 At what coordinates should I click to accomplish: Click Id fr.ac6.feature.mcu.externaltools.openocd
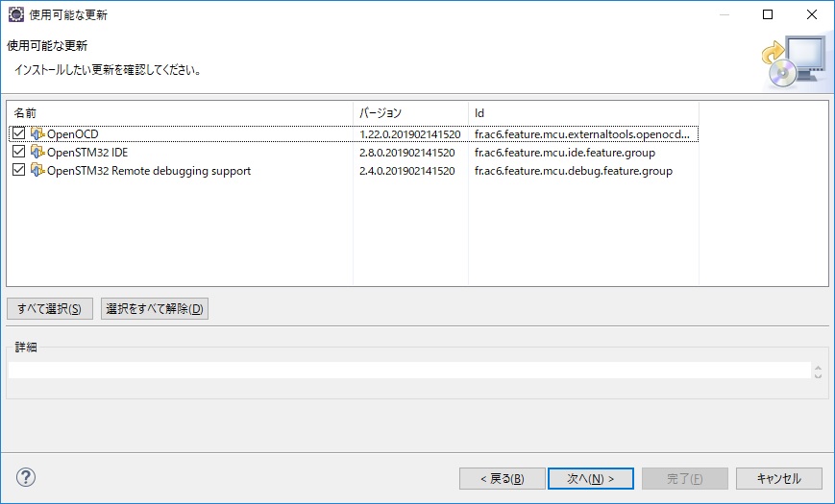point(582,134)
